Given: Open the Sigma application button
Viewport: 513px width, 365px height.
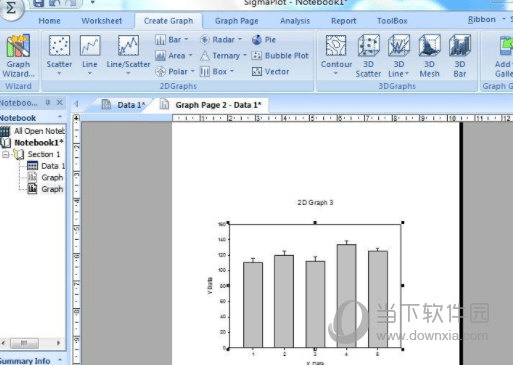Looking at the screenshot, I should [11, 9].
